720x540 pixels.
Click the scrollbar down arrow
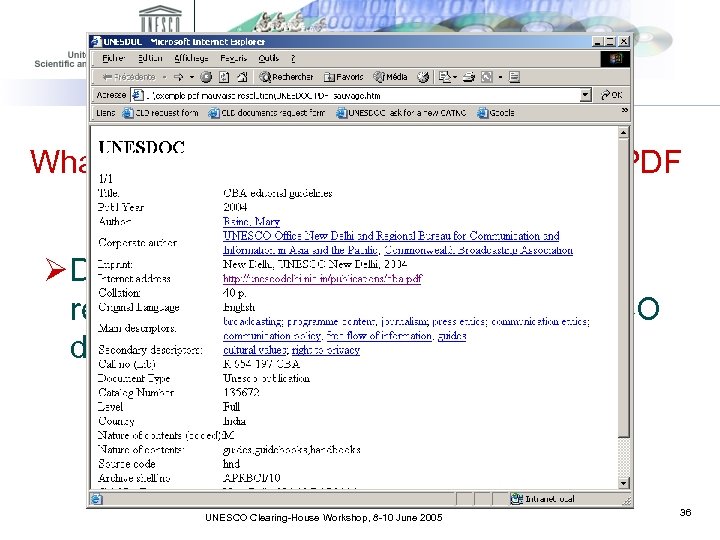623,483
